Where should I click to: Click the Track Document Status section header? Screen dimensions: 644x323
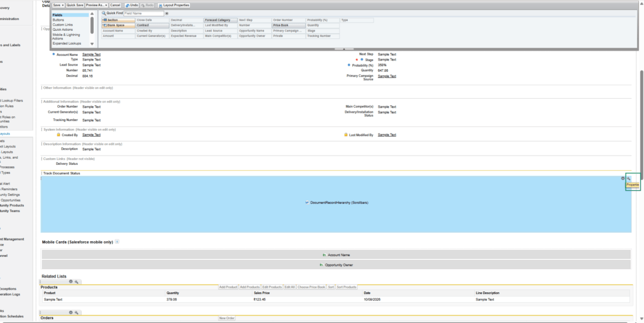point(62,173)
